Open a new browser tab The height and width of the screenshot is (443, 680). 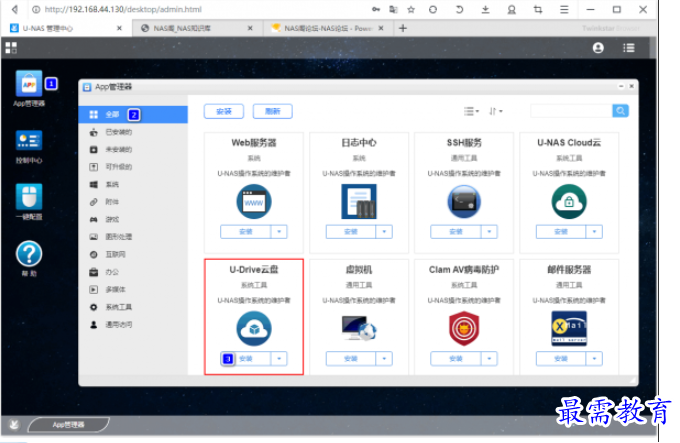(x=402, y=28)
